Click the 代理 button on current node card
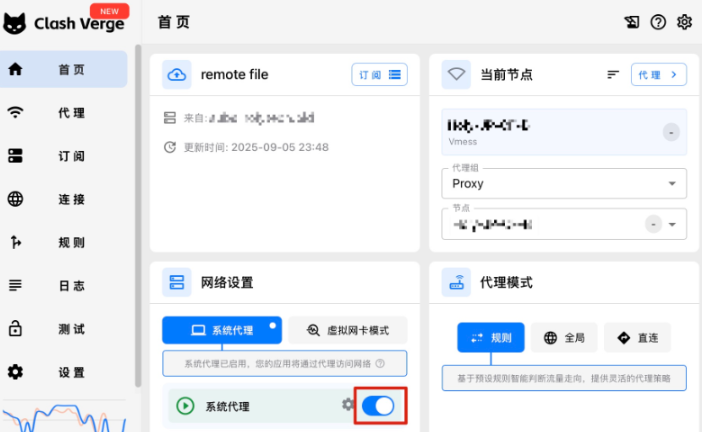Viewport: 702px width, 432px height. (659, 74)
